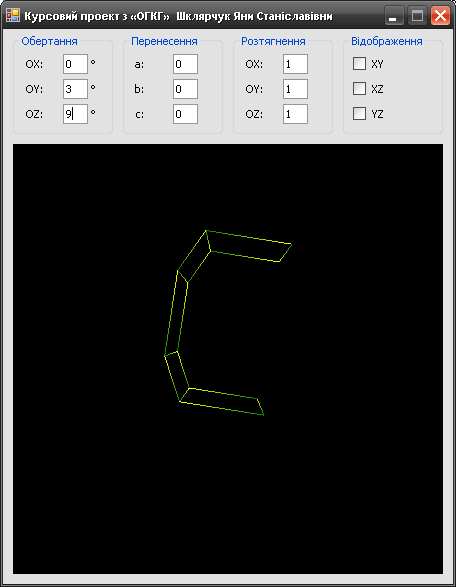
Task: Focus the scaling OZ input field
Action: click(x=295, y=114)
